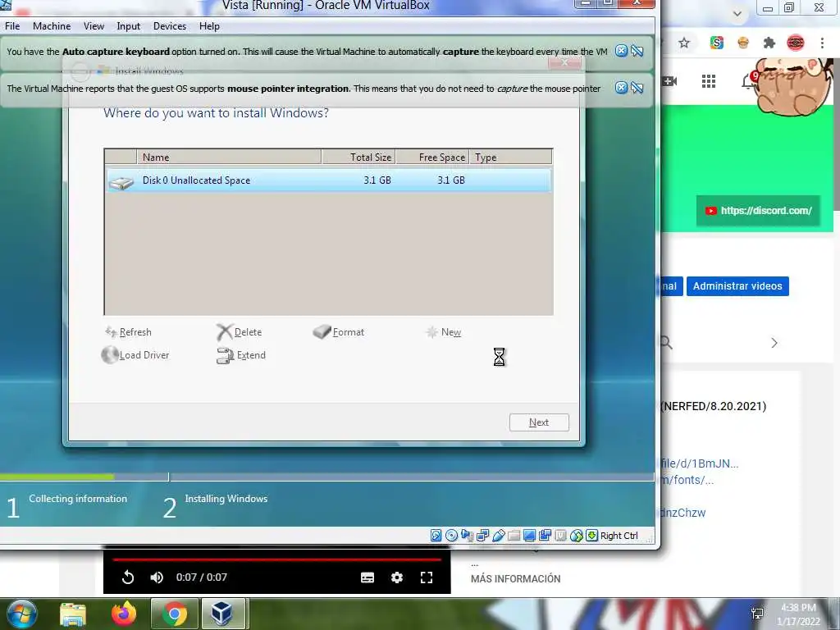Click the red circular Chrome extension icon
This screenshot has width=840, height=630.
coord(796,43)
